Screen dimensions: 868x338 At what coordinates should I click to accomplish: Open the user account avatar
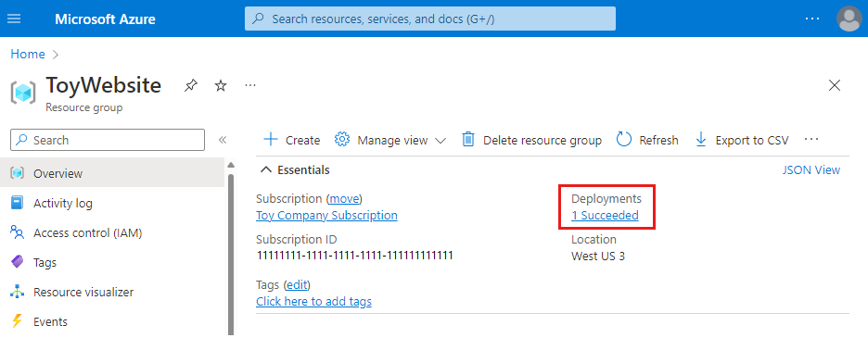[849, 19]
